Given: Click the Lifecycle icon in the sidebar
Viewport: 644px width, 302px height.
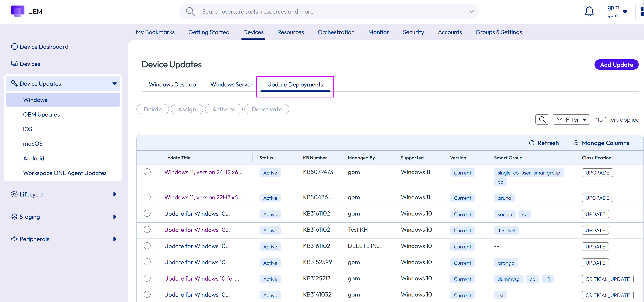Looking at the screenshot, I should coord(14,194).
